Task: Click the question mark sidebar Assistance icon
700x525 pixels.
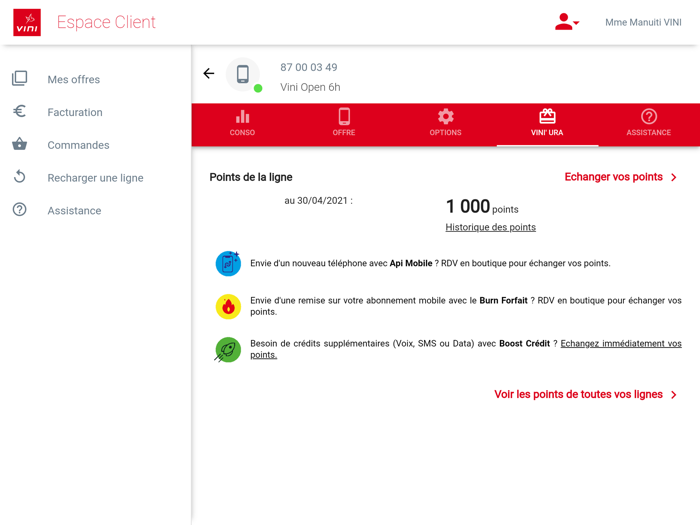Action: click(20, 209)
